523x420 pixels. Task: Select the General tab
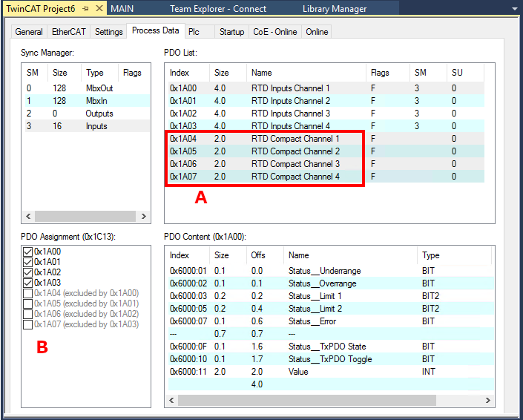[29, 32]
